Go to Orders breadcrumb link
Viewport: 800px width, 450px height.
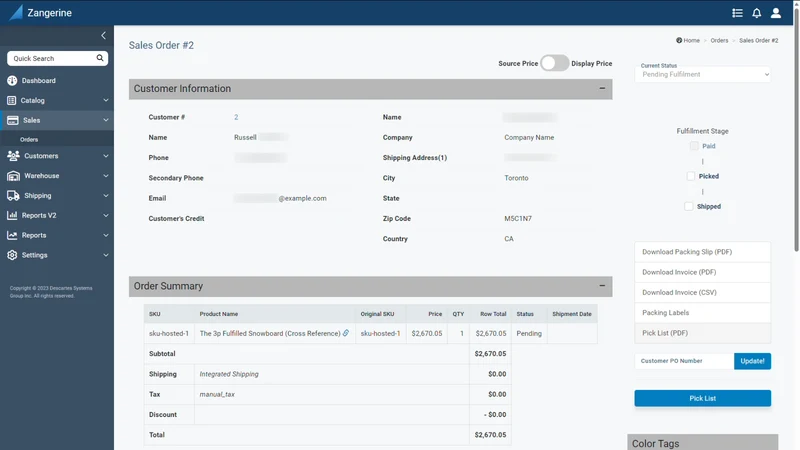719,40
